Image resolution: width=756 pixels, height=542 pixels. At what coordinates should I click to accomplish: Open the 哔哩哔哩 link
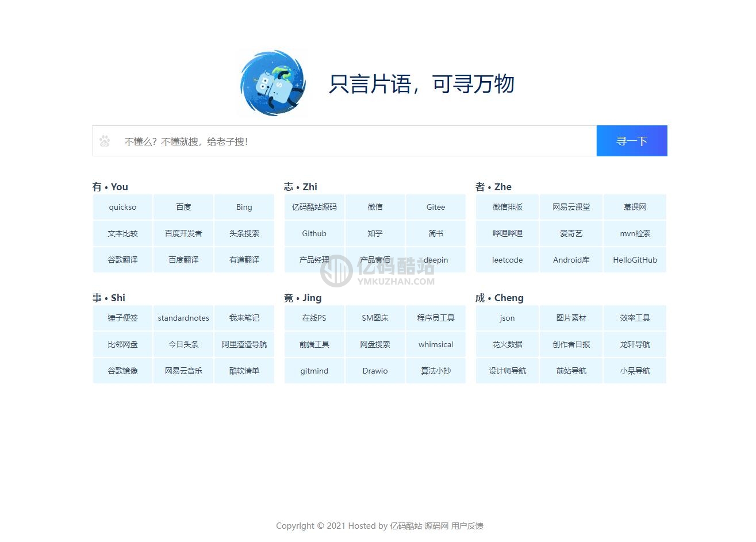point(508,233)
